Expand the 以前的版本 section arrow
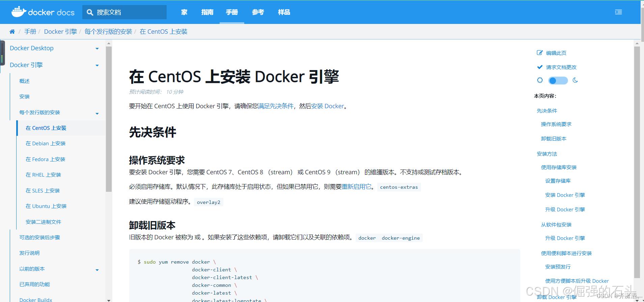644x302 pixels. pos(97,270)
